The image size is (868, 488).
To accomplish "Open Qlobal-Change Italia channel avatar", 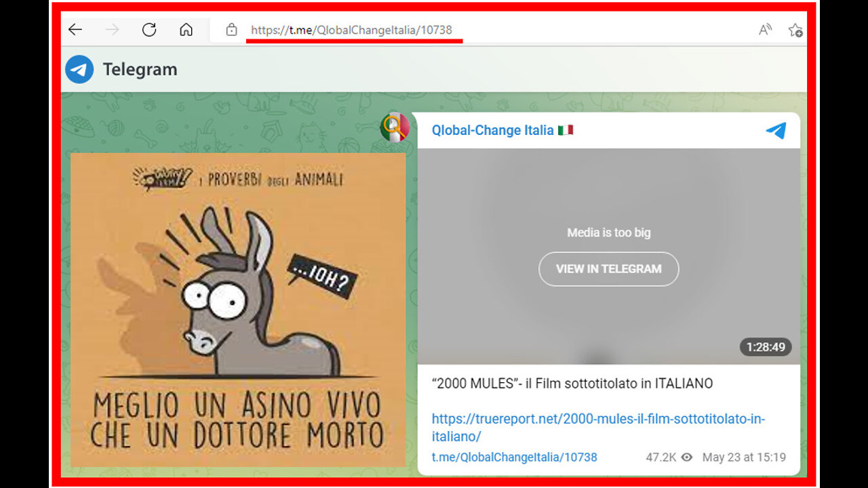I will pyautogui.click(x=395, y=127).
